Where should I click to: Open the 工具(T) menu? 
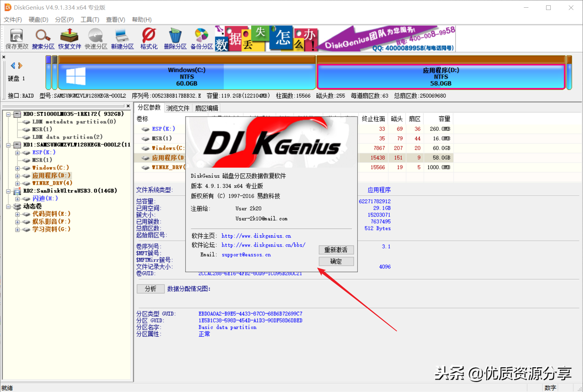pos(90,19)
